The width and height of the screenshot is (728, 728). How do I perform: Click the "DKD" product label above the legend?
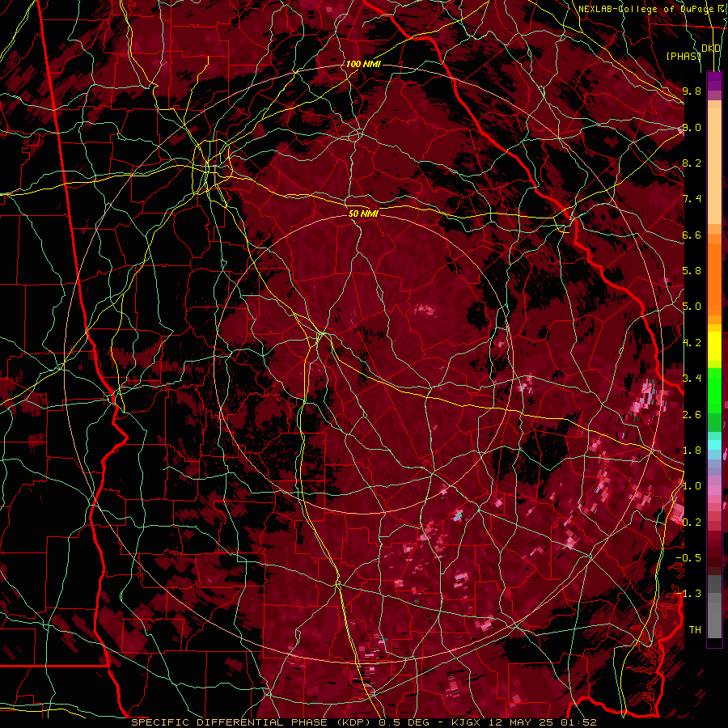(711, 49)
